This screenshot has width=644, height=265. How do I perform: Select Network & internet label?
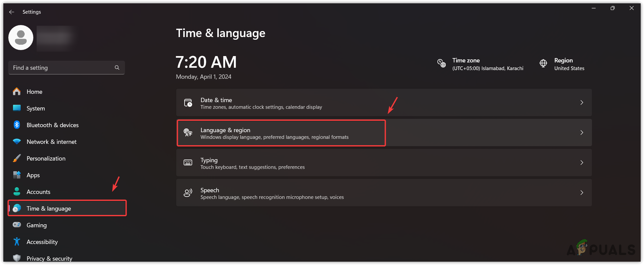click(x=52, y=142)
